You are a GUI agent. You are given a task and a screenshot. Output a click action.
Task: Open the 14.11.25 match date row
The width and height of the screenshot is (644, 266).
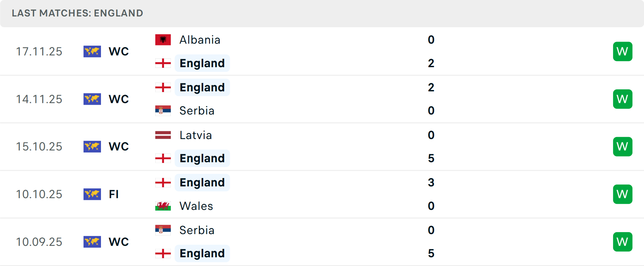point(39,99)
